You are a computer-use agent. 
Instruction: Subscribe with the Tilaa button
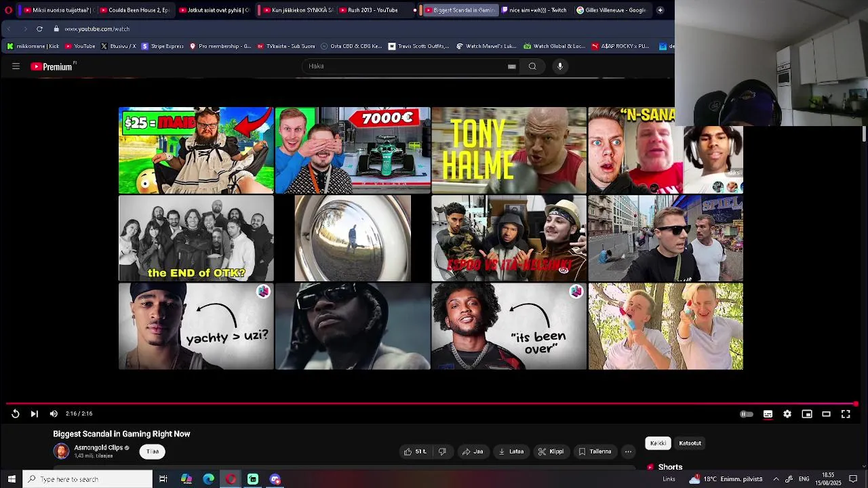[153, 451]
